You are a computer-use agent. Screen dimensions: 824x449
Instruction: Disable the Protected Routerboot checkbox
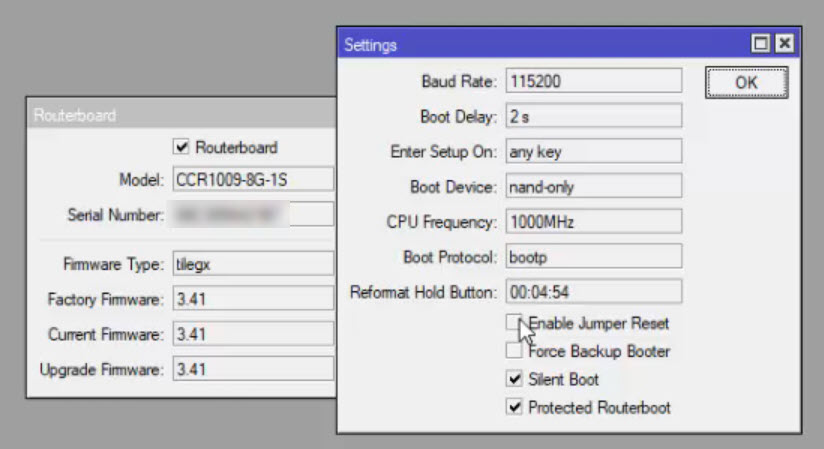[x=514, y=407]
